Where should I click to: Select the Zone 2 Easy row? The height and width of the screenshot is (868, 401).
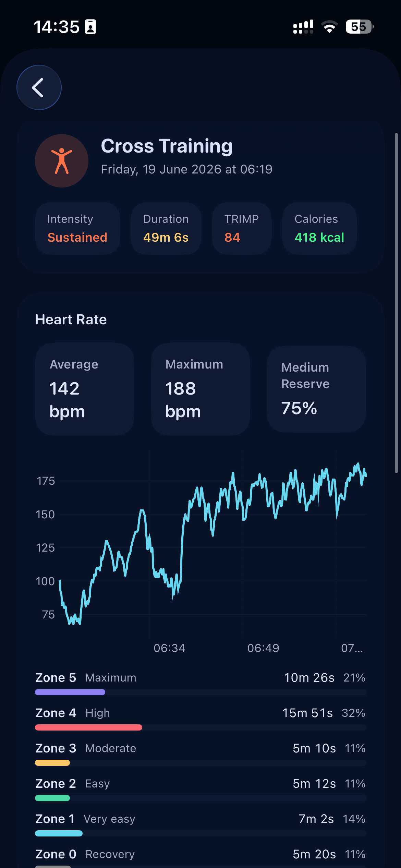[200, 788]
